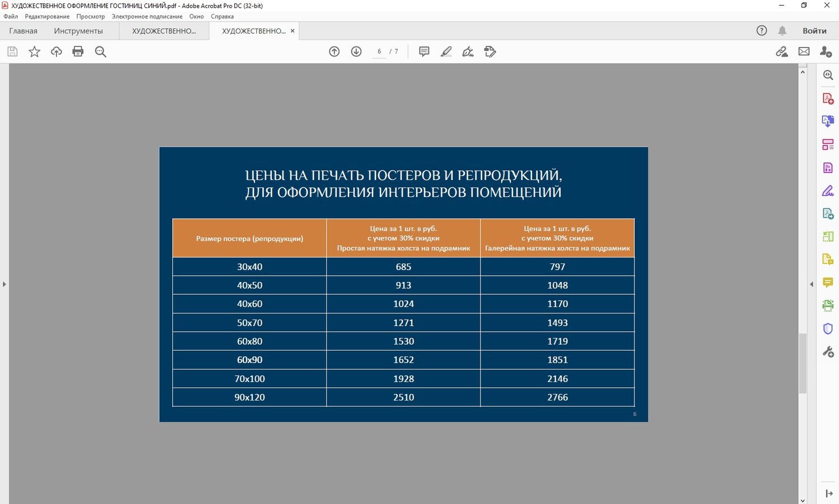
Task: Open the Help question mark icon
Action: point(762,31)
